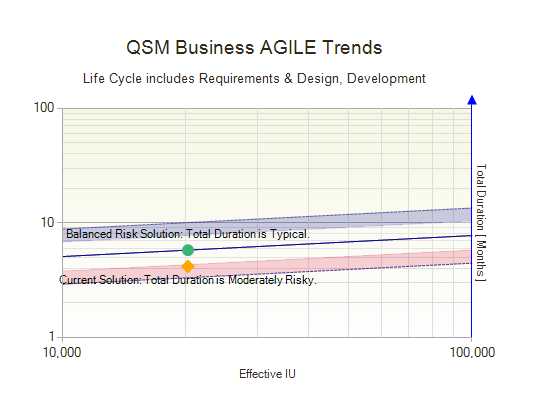This screenshot has height=402, width=537.
Task: Click the x-axis label '10,000'
Action: tap(62, 352)
